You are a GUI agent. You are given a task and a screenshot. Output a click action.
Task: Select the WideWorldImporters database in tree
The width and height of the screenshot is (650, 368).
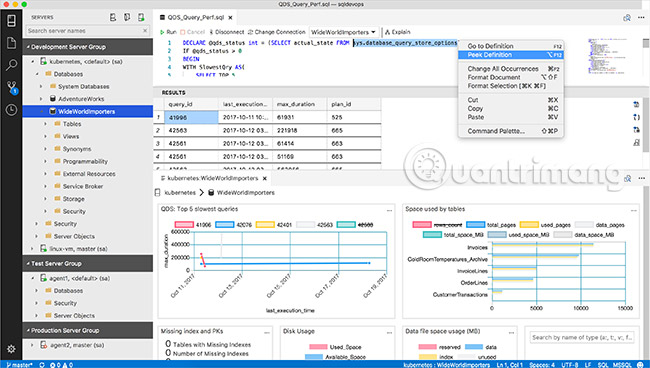click(x=87, y=111)
